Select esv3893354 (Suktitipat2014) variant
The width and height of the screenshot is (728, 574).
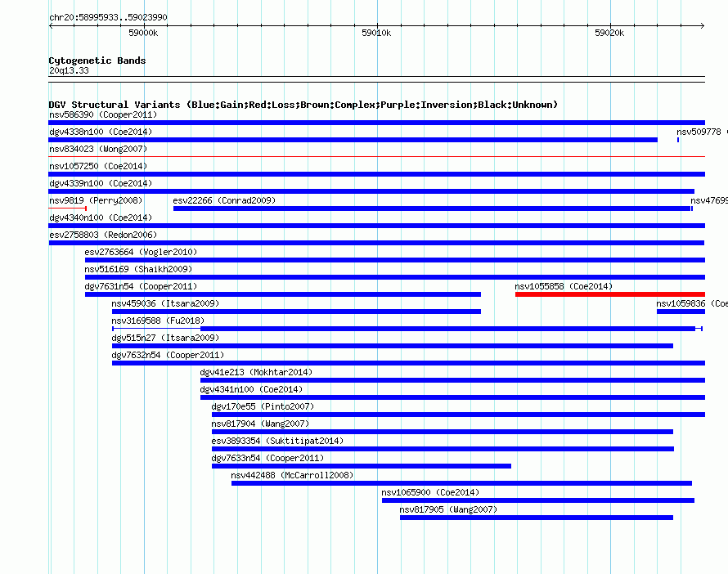pos(443,449)
